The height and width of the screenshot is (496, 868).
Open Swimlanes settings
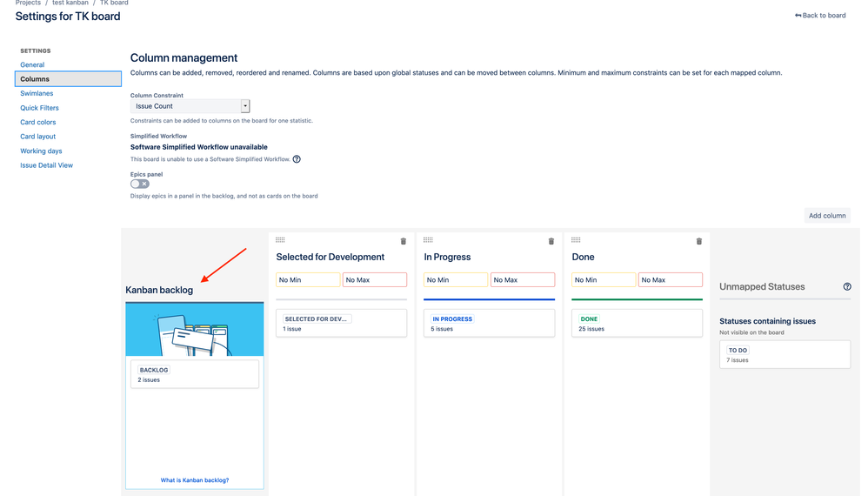pyautogui.click(x=37, y=94)
